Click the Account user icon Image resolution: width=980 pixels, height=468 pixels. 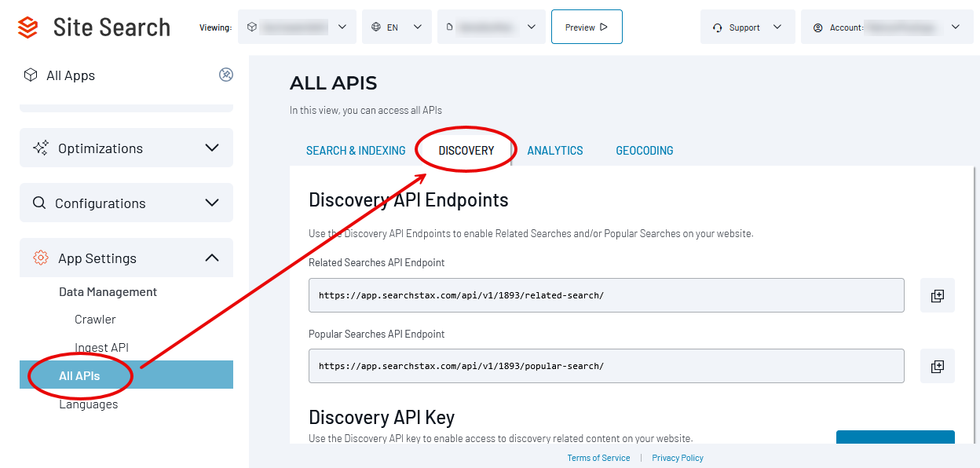818,27
